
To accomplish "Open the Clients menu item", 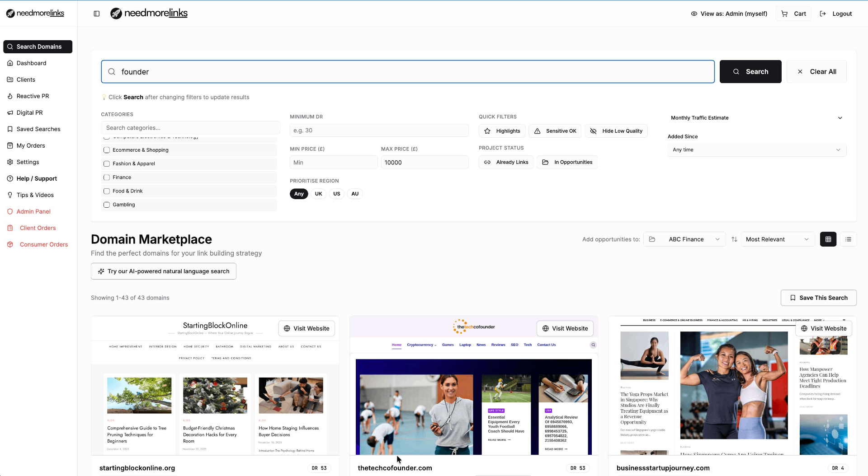I will 38,79.
